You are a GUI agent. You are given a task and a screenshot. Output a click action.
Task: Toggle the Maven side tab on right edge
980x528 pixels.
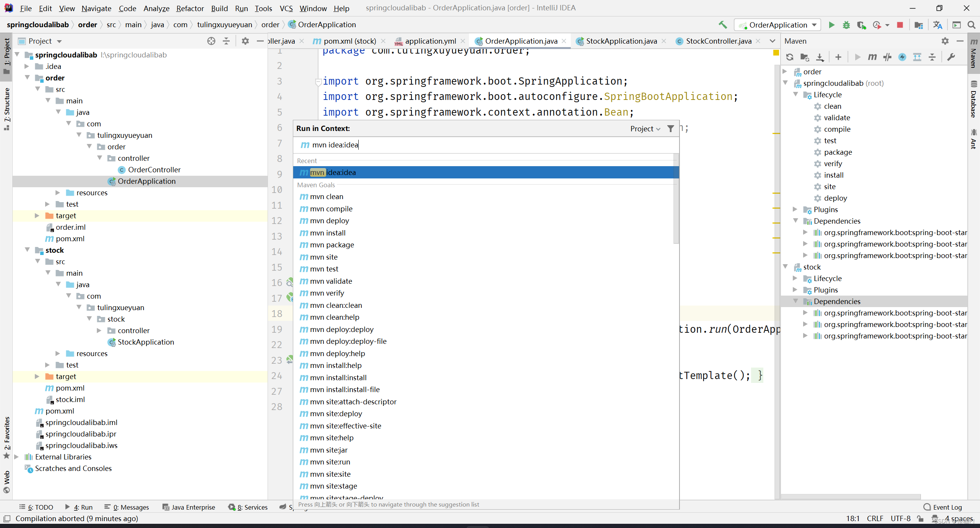[973, 52]
